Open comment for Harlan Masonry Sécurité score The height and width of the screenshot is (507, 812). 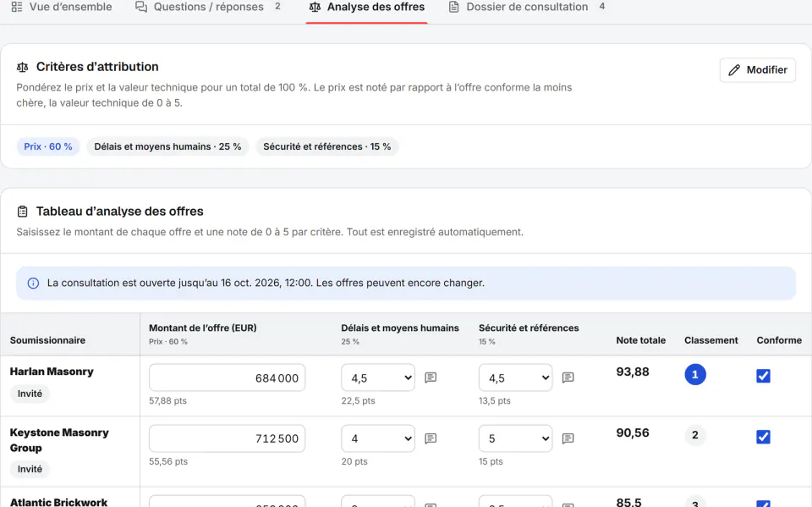[568, 377]
